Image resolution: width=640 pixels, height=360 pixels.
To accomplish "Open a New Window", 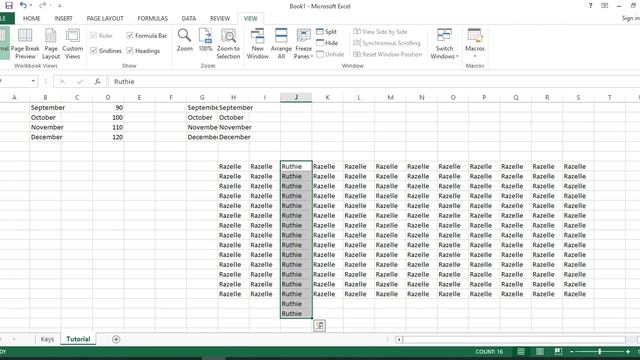I will [258, 44].
